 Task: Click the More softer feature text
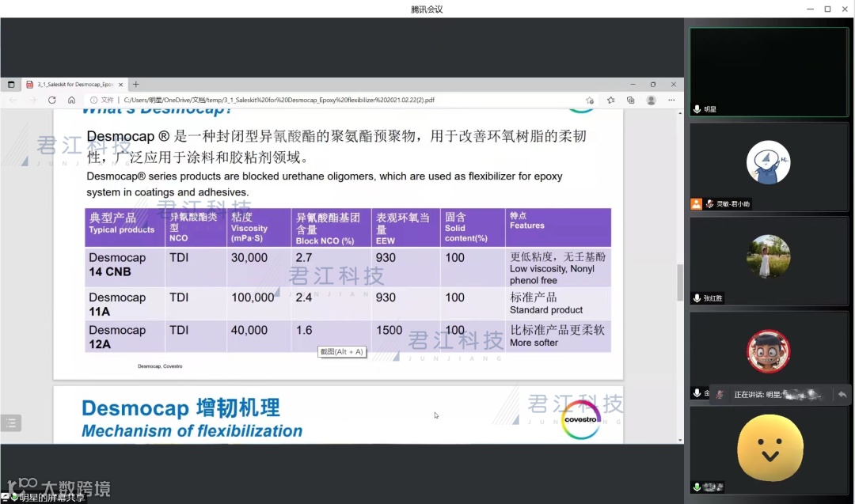534,343
